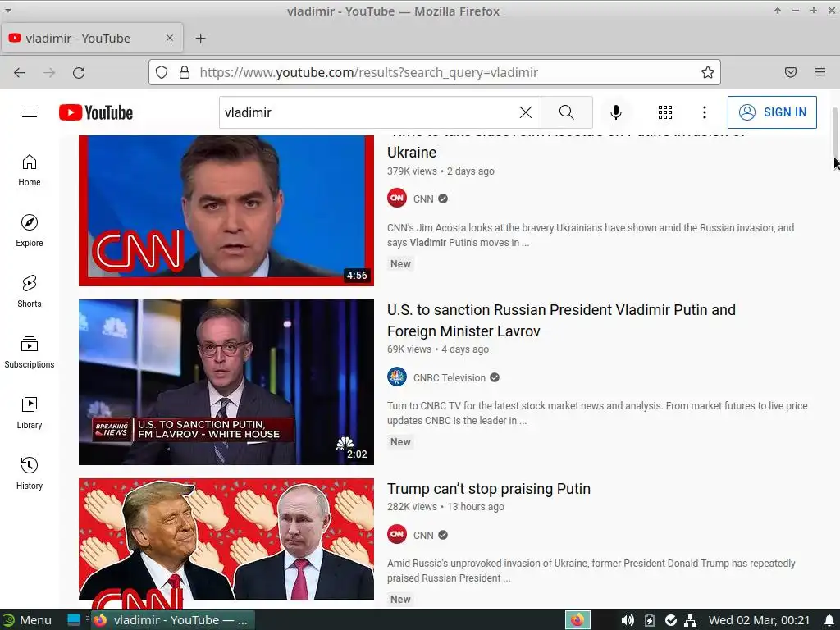Screen dimensions: 840x630
Task: Click the YouTube logo
Action: (96, 112)
